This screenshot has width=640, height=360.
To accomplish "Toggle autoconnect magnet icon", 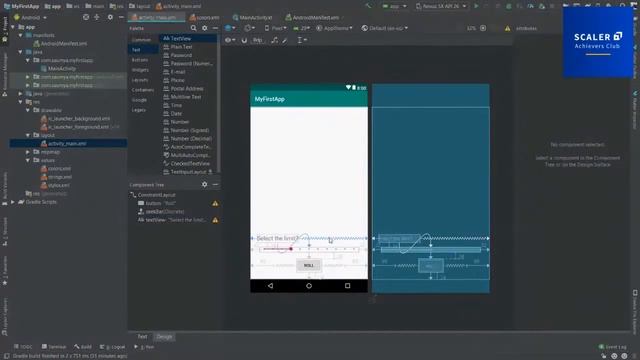I will (x=244, y=40).
